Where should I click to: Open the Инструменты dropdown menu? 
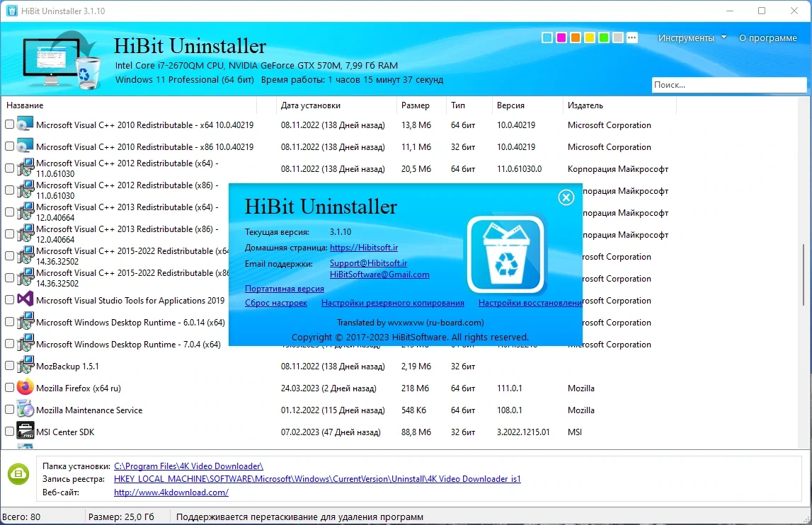(692, 37)
